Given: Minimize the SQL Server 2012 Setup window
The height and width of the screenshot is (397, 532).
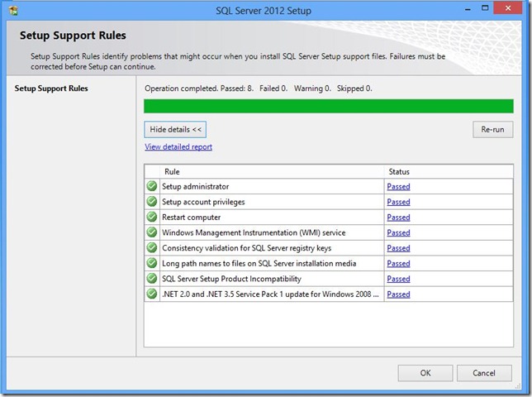Looking at the screenshot, I should coord(468,9).
